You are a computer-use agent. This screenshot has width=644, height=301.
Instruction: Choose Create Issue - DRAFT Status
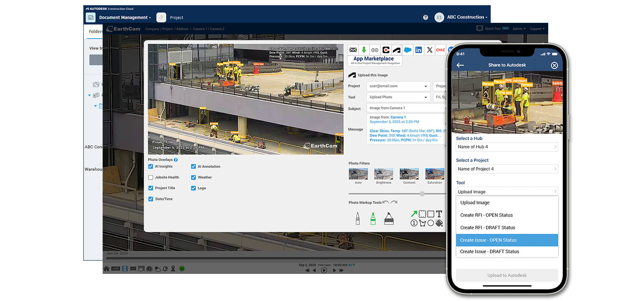point(507,252)
